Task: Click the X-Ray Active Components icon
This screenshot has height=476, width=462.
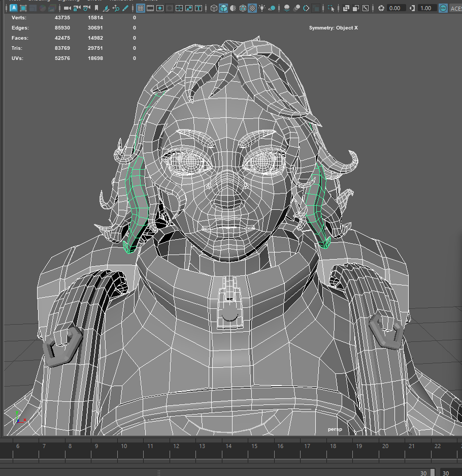Action: (356, 8)
